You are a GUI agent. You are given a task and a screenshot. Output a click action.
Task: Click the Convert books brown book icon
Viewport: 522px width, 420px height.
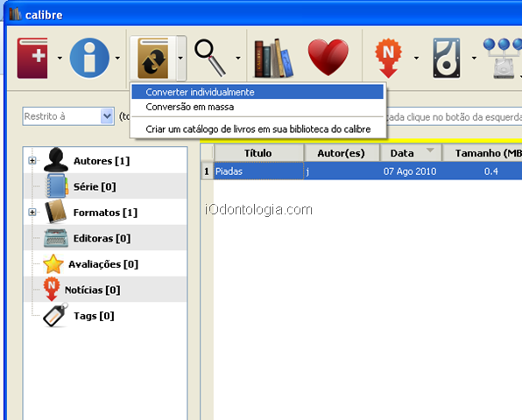tap(152, 59)
